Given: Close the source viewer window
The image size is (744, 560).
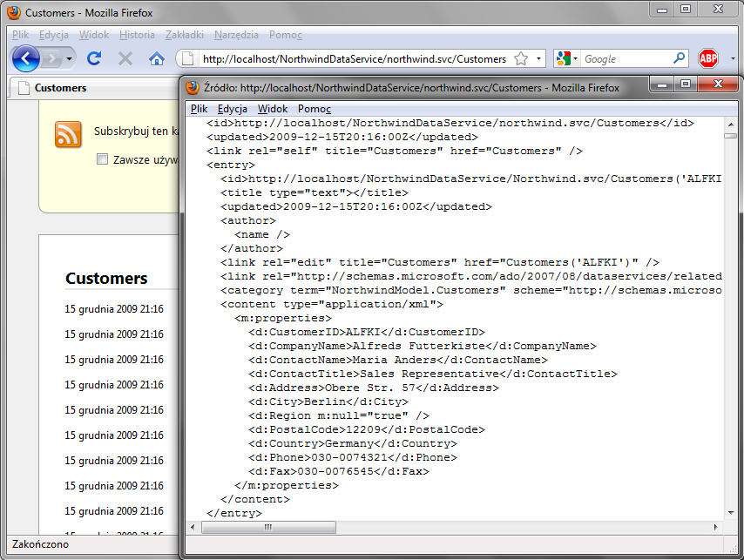Looking at the screenshot, I should coord(718,84).
